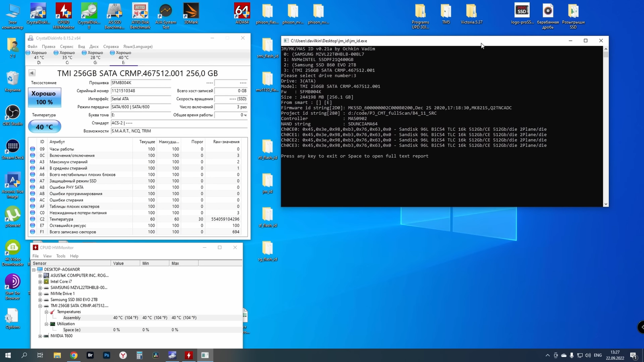This screenshot has width=644, height=362.
Task: Click the previous disk arrow in CrystalDiskInfo
Action: tap(32, 73)
